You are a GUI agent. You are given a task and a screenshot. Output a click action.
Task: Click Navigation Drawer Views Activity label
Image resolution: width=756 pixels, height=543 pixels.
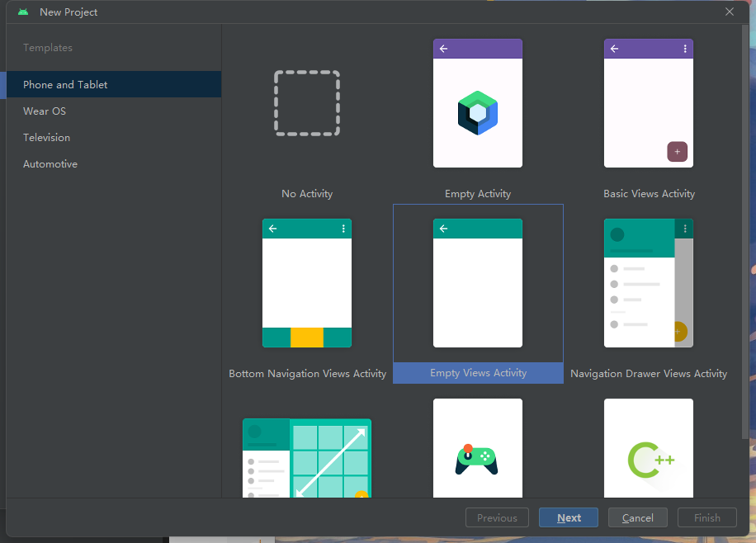(x=649, y=374)
